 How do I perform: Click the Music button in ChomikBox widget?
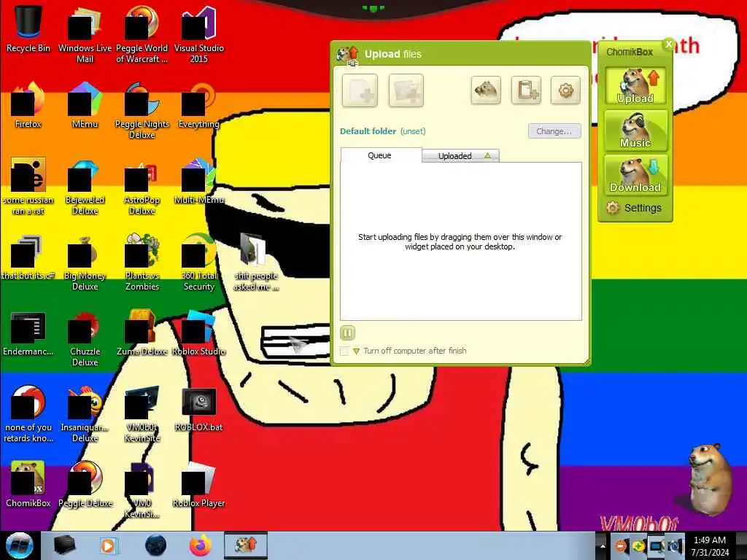coord(635,130)
